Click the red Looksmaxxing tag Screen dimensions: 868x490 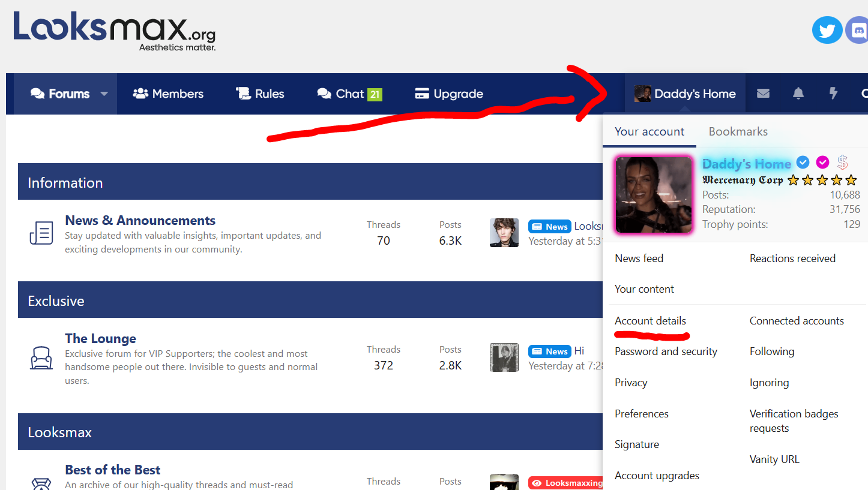click(x=565, y=483)
